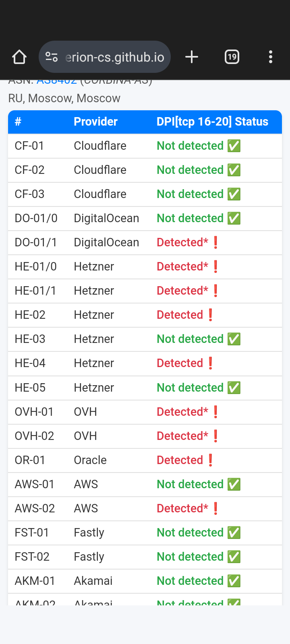Image resolution: width=290 pixels, height=644 pixels.
Task: Click the DPI[tcp 16-20] Status header
Action: (212, 122)
